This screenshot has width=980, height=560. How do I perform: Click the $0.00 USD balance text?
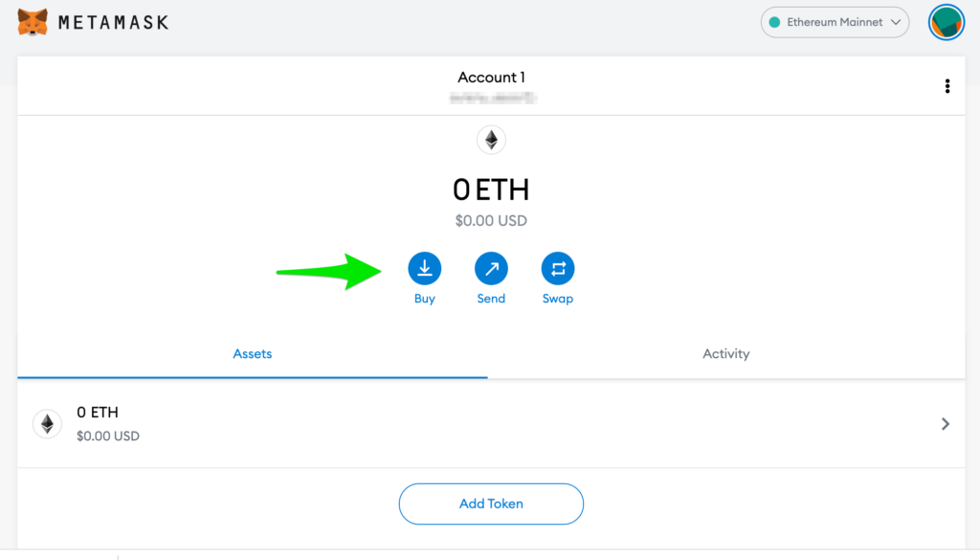coord(491,220)
